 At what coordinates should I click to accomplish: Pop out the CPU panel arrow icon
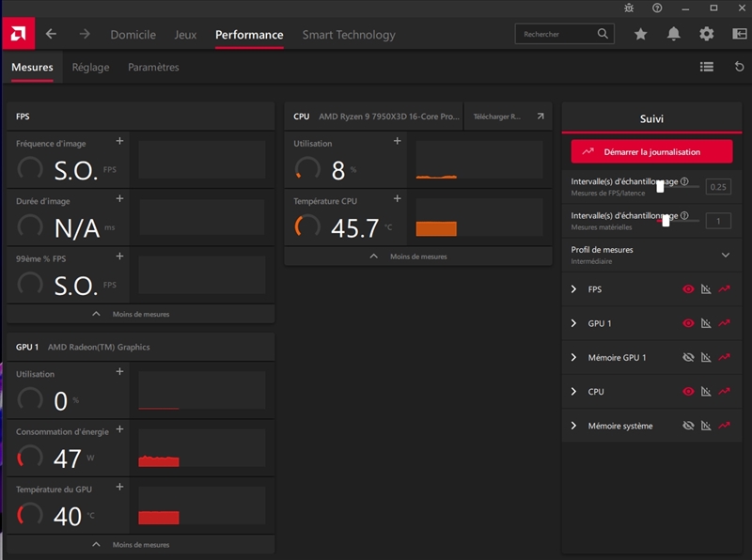pos(540,117)
